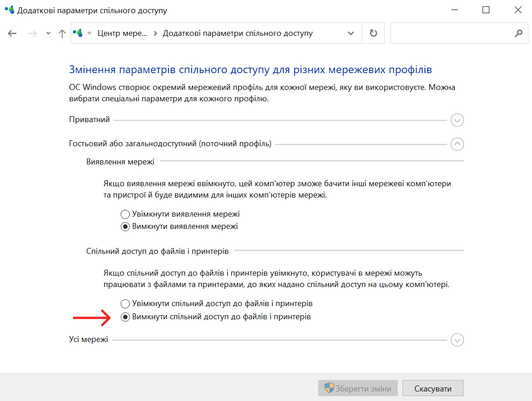Click the Forward navigation arrow
Image resolution: width=532 pixels, height=401 pixels.
[x=32, y=33]
